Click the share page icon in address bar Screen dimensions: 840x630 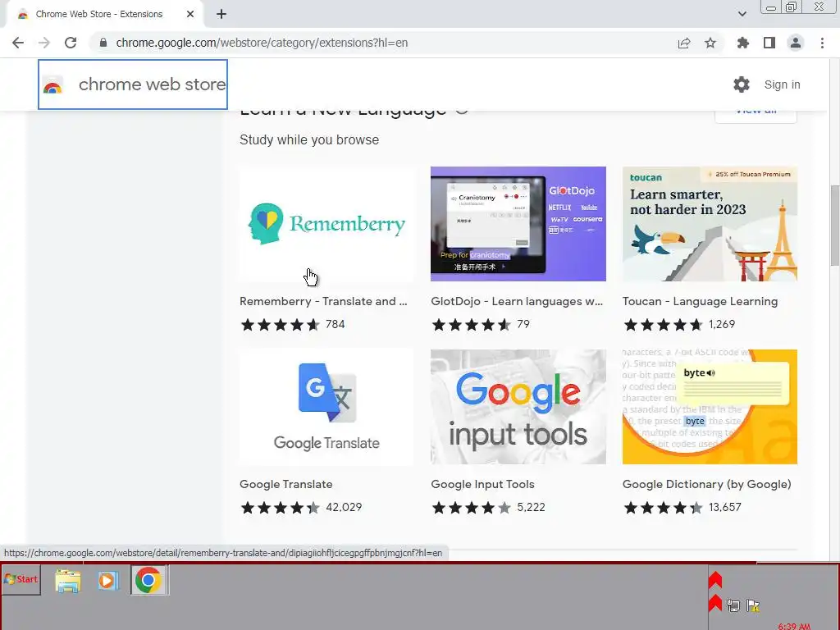683,43
